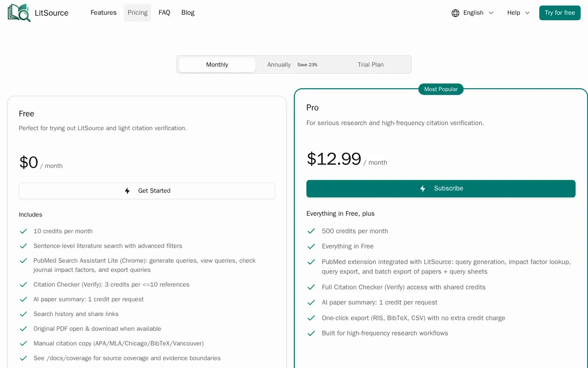The width and height of the screenshot is (588, 368).
Task: Click checkmark beside Manual citation copy
Action: [x=23, y=344]
